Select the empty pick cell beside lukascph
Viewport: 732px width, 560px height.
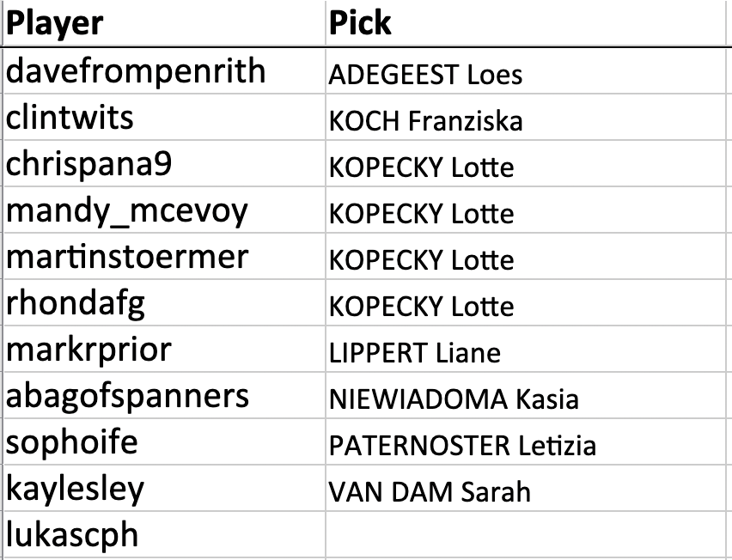click(x=526, y=534)
